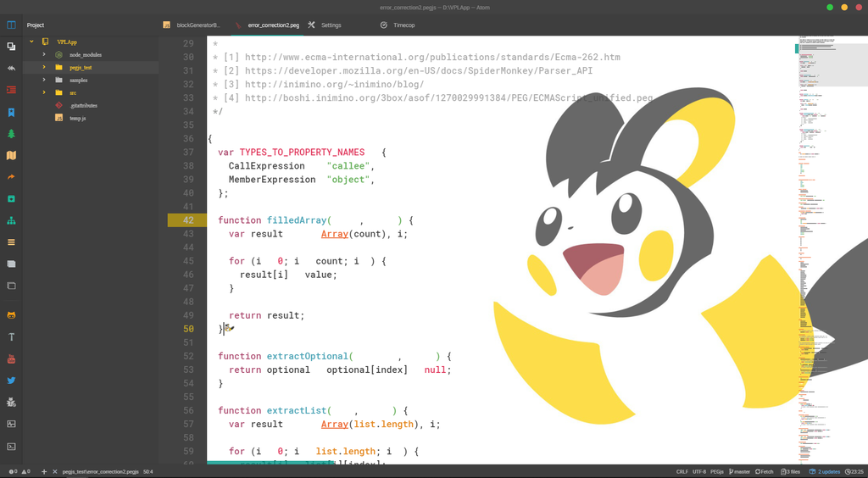Click the filledArray function name
This screenshot has width=868, height=478.
296,220
